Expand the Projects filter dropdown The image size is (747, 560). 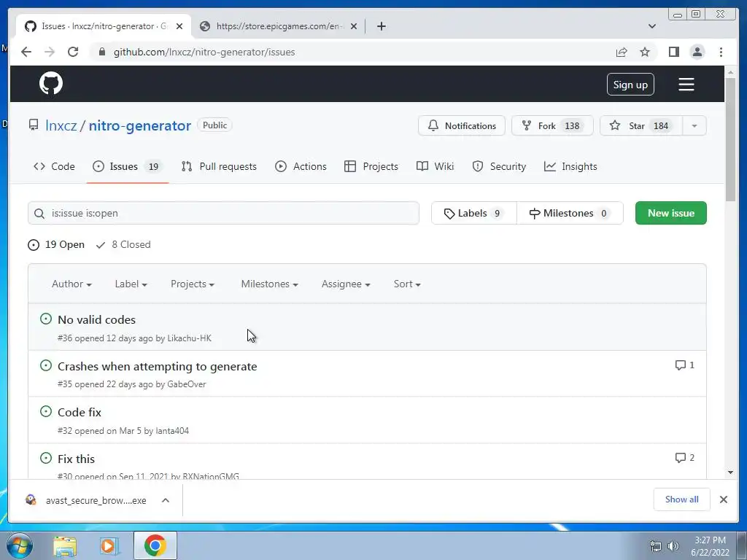tap(193, 284)
